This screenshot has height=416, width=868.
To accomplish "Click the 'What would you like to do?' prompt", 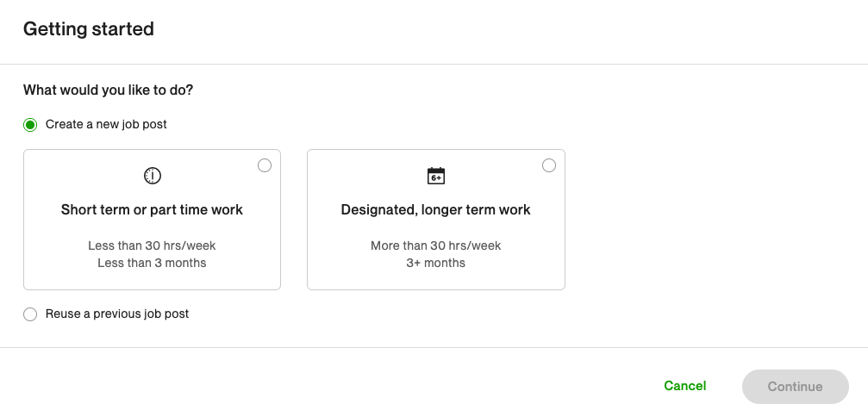I will [x=108, y=90].
